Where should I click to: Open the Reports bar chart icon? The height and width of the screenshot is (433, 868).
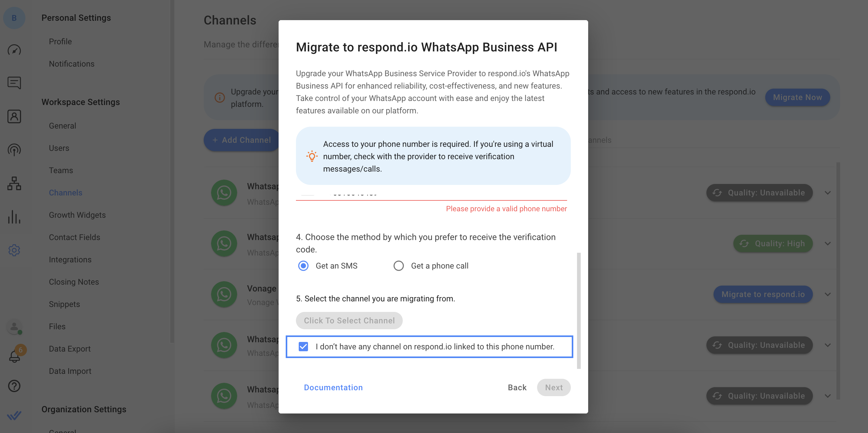14,216
